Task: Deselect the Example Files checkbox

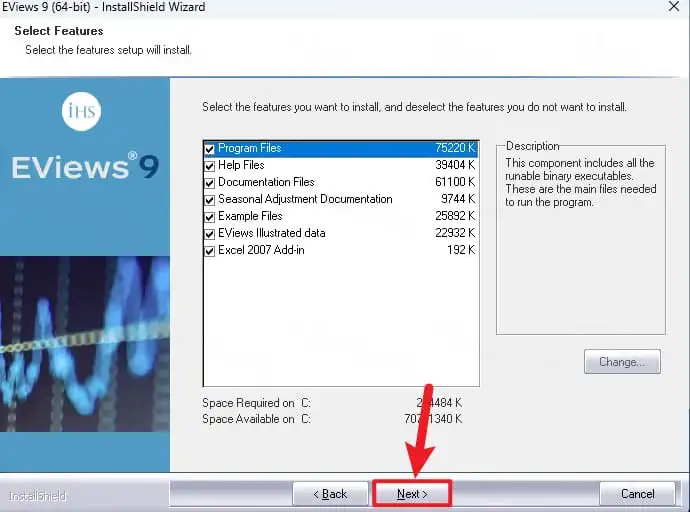Action: (x=209, y=217)
